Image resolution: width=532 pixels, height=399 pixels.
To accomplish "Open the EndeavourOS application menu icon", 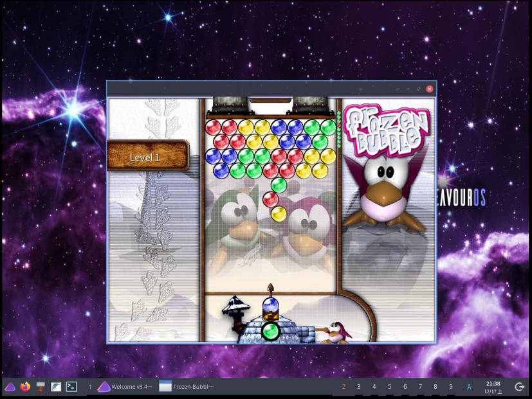I will [10, 386].
